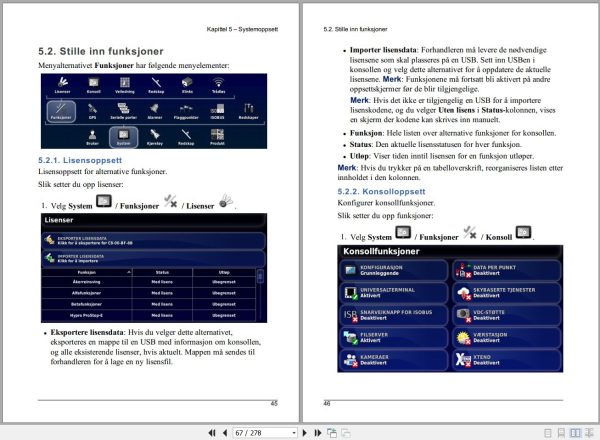This screenshot has height=440, width=600.
Task: Click the Værstasjon Deaktivert button
Action: point(507,337)
